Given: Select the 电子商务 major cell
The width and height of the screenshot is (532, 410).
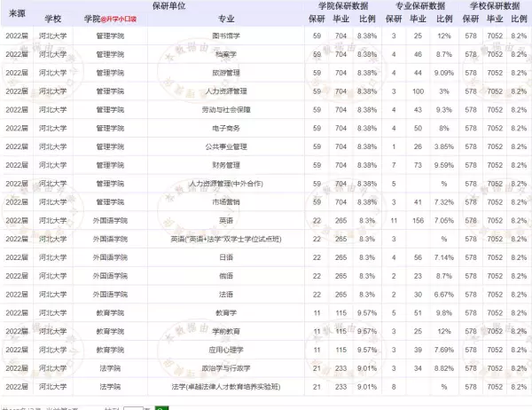Looking at the screenshot, I should click(x=226, y=129).
